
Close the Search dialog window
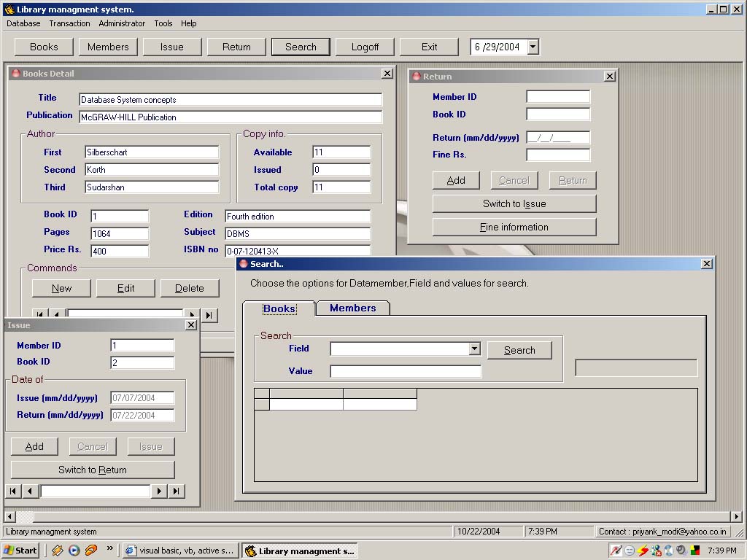click(x=706, y=264)
